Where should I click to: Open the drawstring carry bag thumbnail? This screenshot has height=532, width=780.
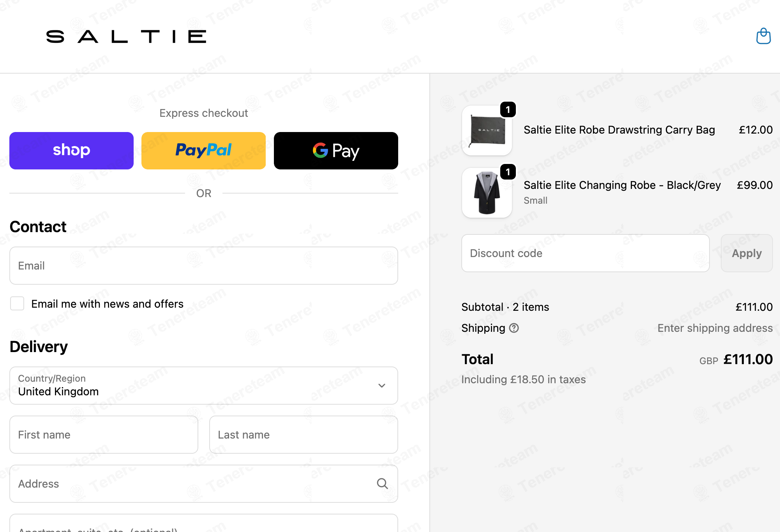tap(487, 130)
